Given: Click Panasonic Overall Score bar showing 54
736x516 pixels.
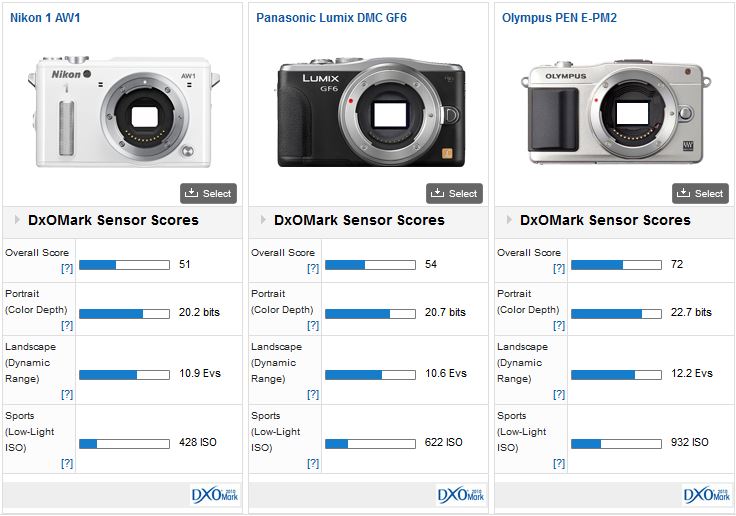Looking at the screenshot, I should 370,265.
